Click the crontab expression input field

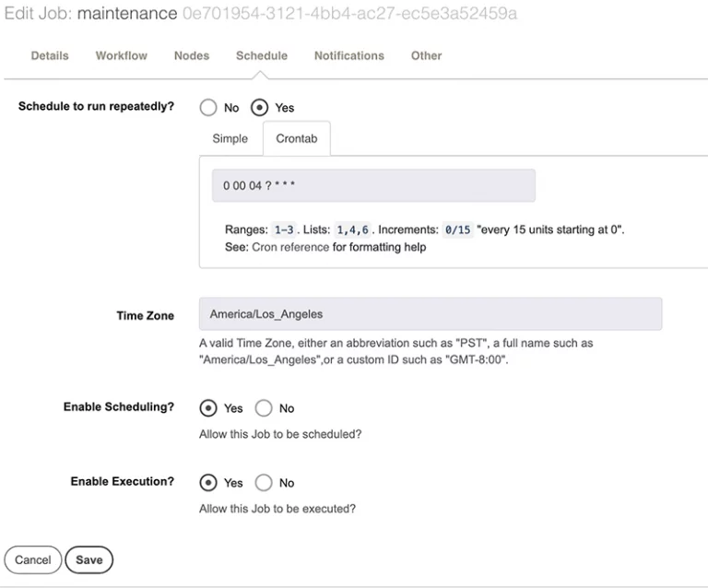tap(374, 185)
